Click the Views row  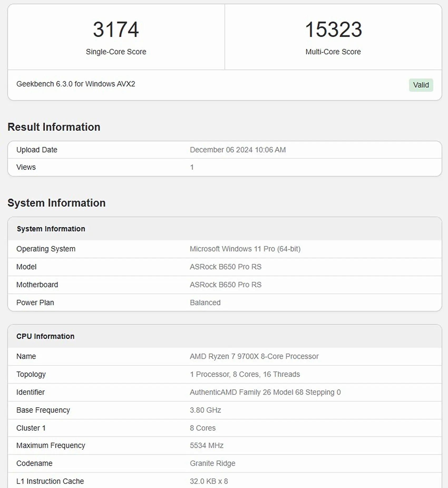(225, 167)
